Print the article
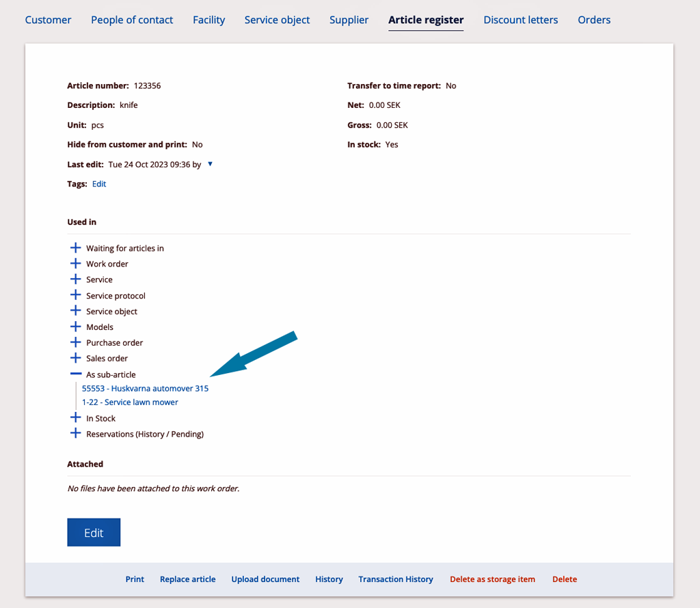This screenshot has height=608, width=700. pyautogui.click(x=135, y=579)
